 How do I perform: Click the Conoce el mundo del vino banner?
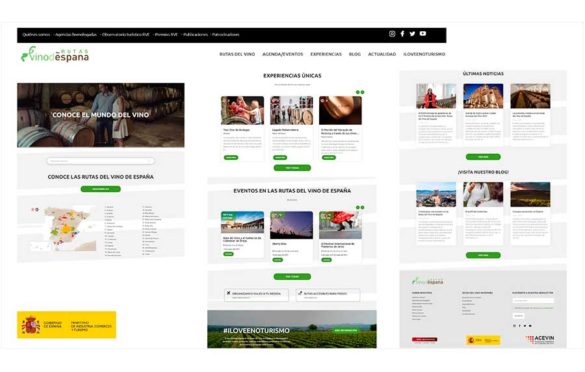point(101,115)
